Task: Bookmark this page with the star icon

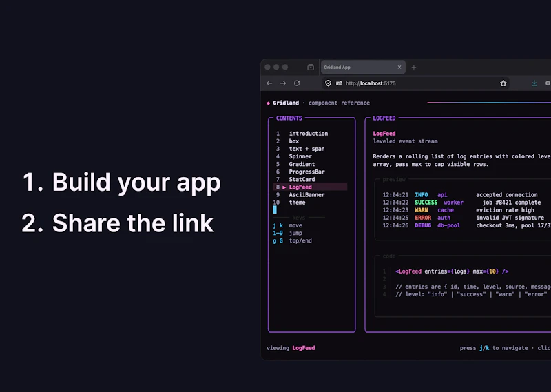Action: click(503, 83)
